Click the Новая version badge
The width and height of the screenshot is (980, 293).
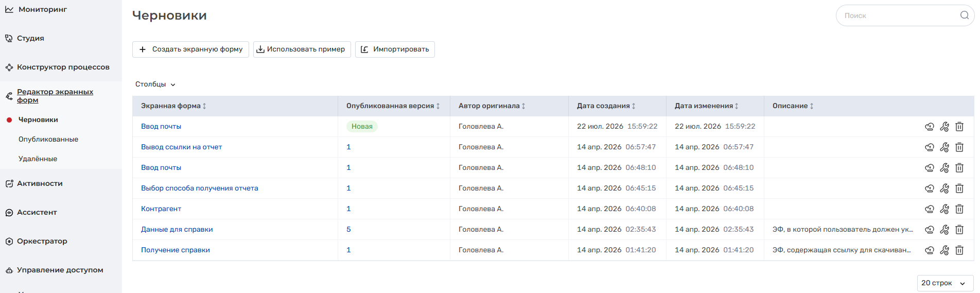[x=362, y=127]
